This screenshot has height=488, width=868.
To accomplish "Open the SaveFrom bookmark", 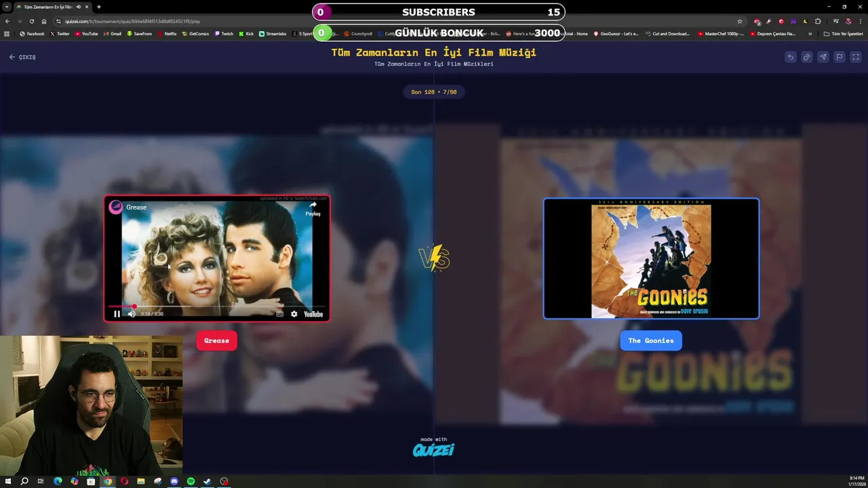I will pyautogui.click(x=140, y=33).
